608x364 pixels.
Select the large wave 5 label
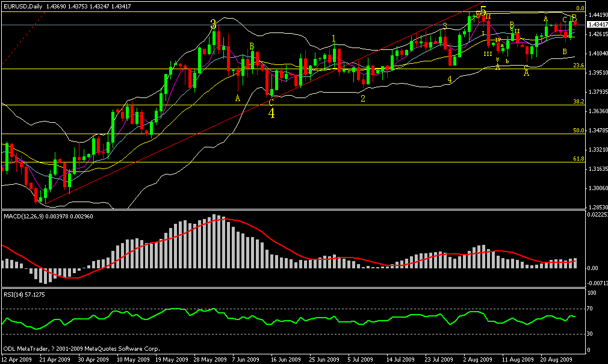tap(483, 10)
